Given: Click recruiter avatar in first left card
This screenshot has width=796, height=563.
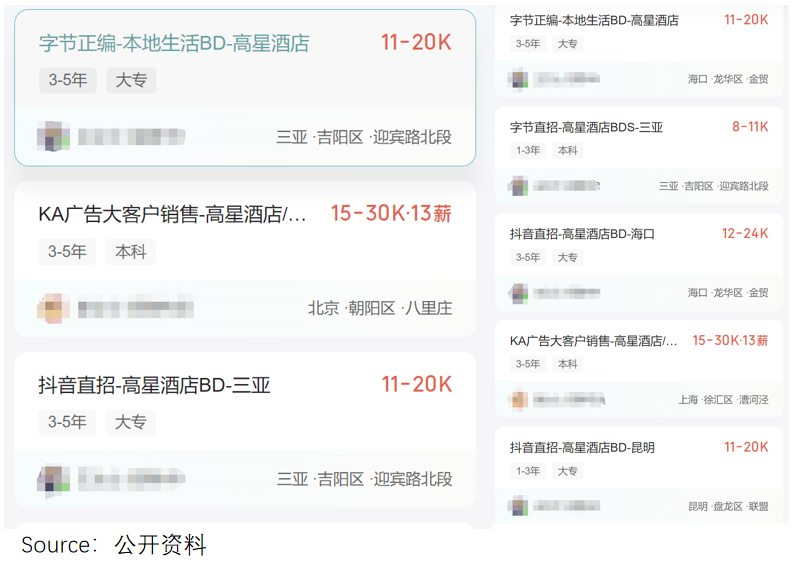Looking at the screenshot, I should click(x=53, y=136).
